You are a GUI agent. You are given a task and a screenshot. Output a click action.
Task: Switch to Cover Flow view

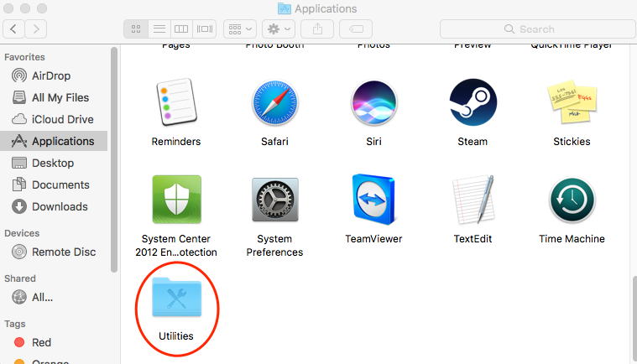[204, 29]
